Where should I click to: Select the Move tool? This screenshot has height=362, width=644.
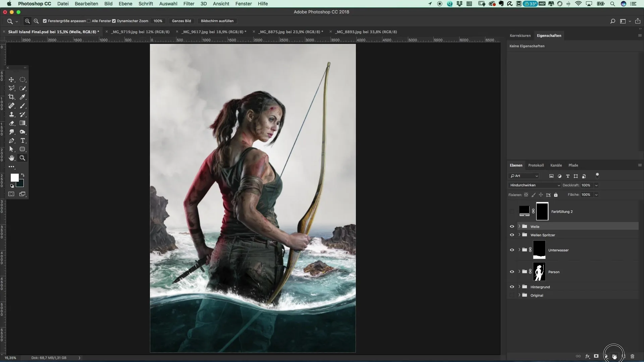click(11, 80)
